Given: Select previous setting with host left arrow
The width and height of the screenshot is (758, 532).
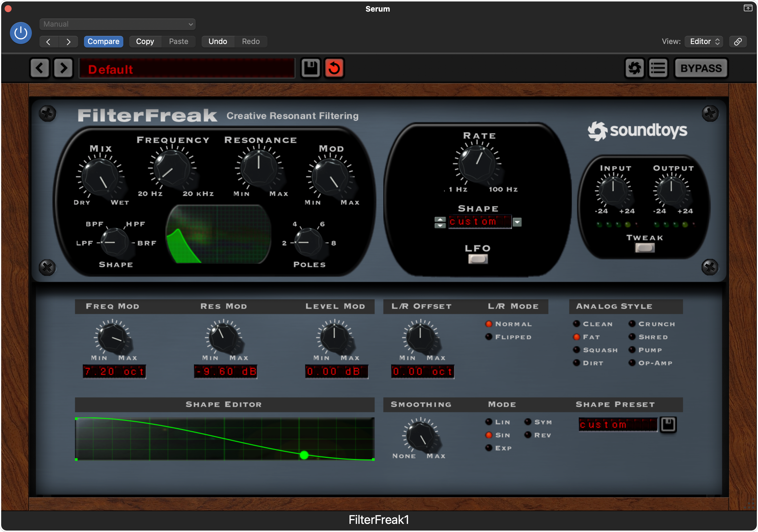Looking at the screenshot, I should [49, 42].
